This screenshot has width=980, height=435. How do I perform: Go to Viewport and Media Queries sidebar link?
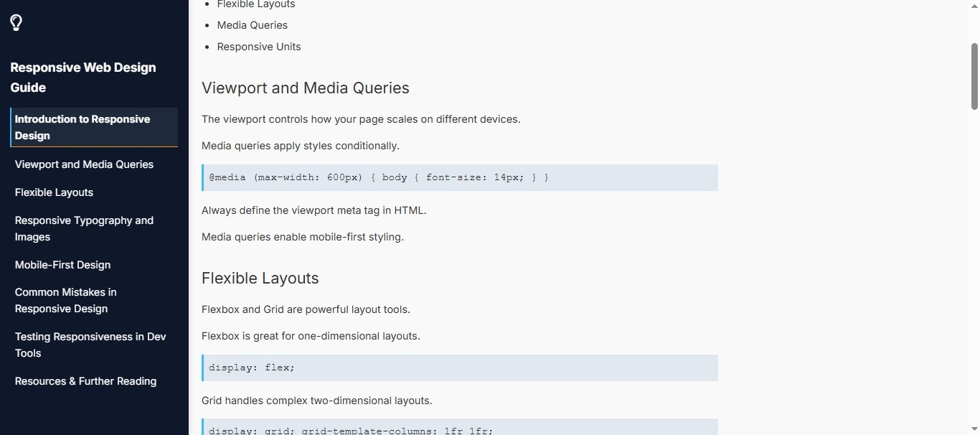coord(84,164)
